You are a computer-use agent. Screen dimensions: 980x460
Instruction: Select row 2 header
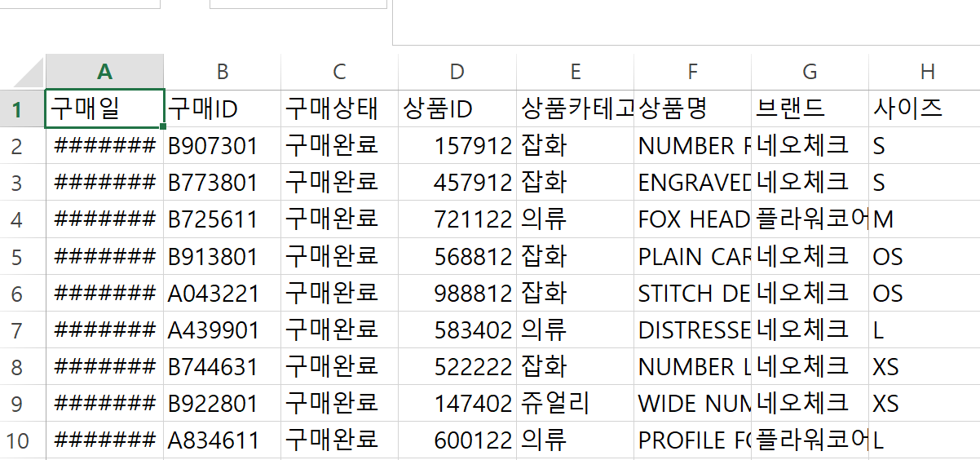(23, 146)
